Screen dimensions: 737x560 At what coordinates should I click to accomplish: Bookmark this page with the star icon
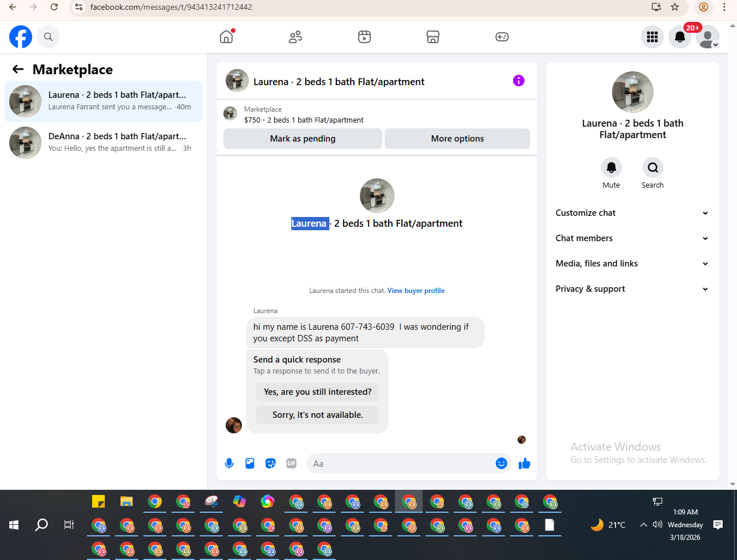(675, 7)
